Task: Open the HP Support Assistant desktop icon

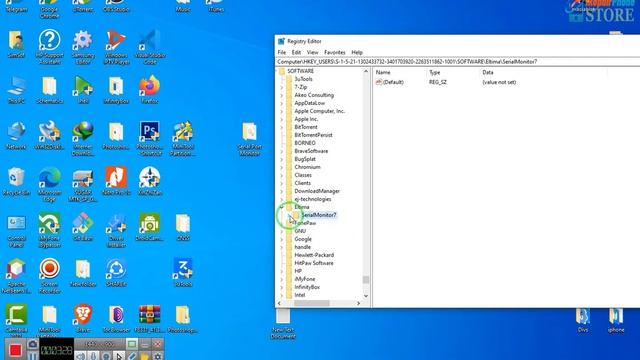Action: pyautogui.click(x=49, y=46)
